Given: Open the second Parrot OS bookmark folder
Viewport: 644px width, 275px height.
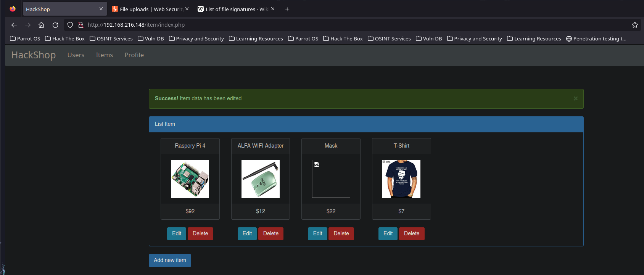Looking at the screenshot, I should pos(303,39).
